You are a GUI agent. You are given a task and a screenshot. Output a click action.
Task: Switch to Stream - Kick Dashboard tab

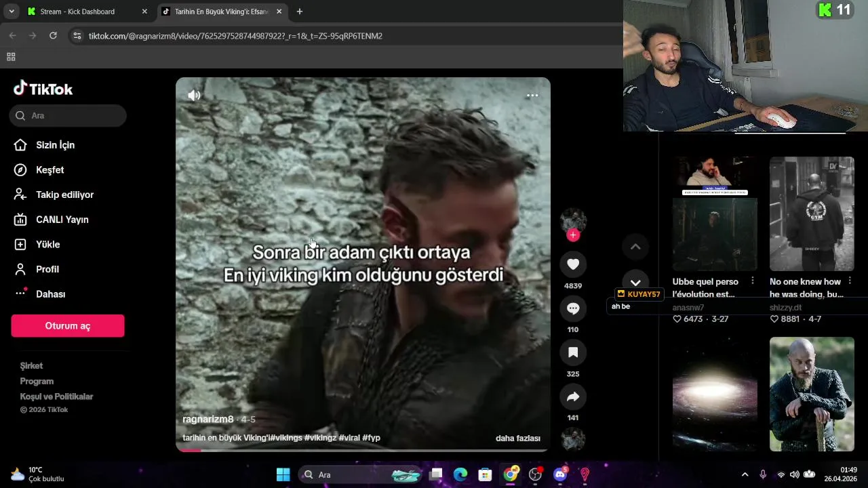pos(87,12)
